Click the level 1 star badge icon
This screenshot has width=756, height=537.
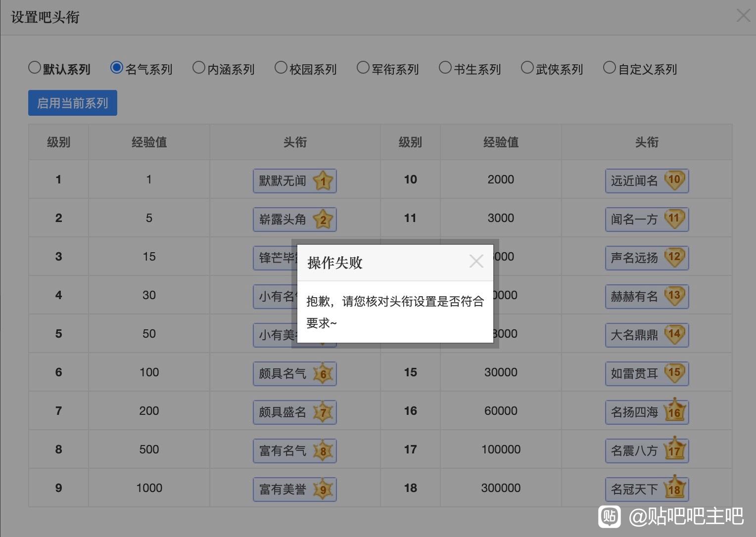pos(323,181)
